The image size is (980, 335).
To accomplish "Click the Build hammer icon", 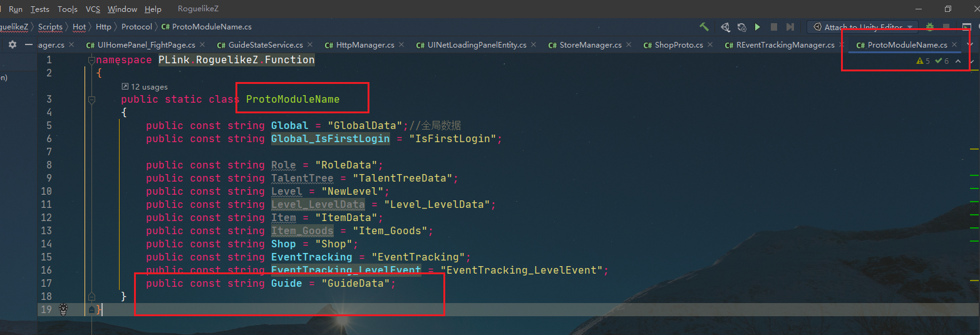I will point(704,27).
